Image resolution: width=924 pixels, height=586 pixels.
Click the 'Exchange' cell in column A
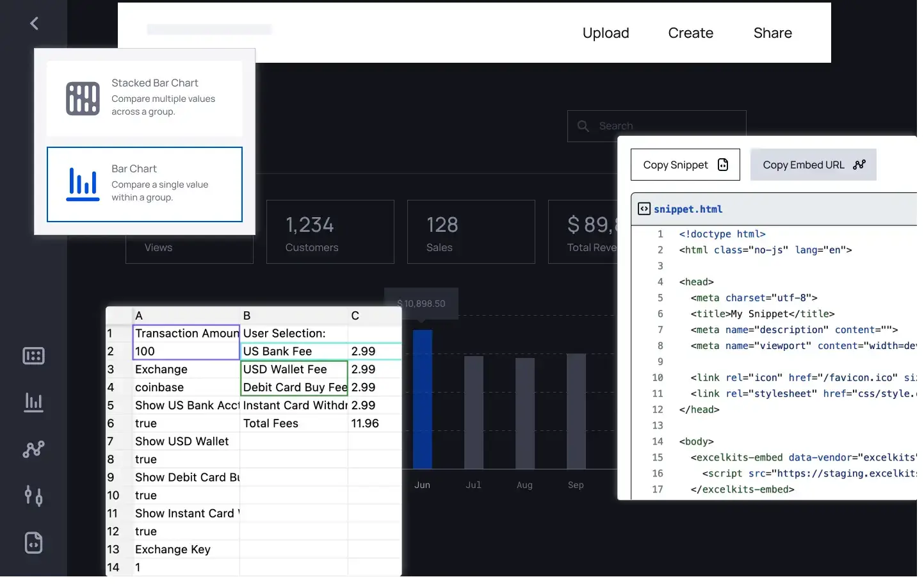coord(186,369)
